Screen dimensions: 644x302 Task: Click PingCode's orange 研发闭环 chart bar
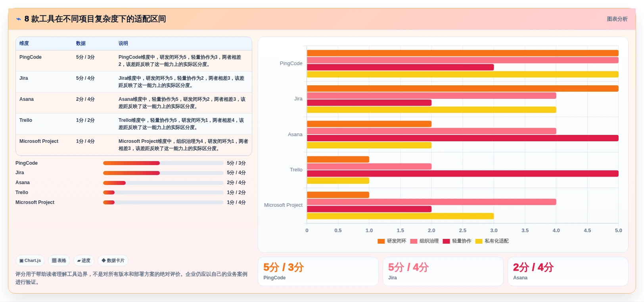click(462, 53)
